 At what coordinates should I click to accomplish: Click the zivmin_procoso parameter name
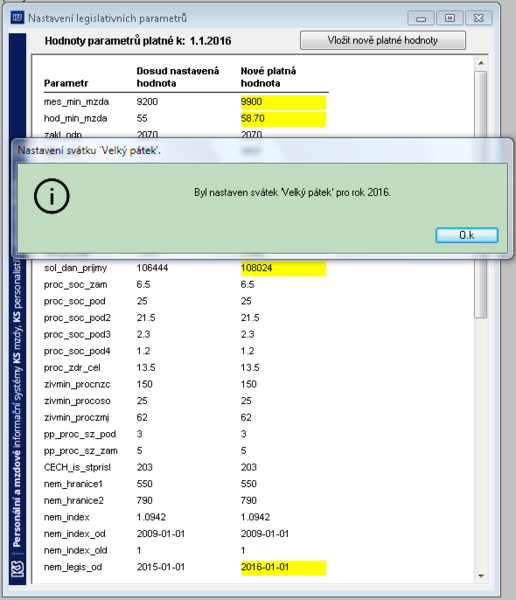tap(77, 401)
